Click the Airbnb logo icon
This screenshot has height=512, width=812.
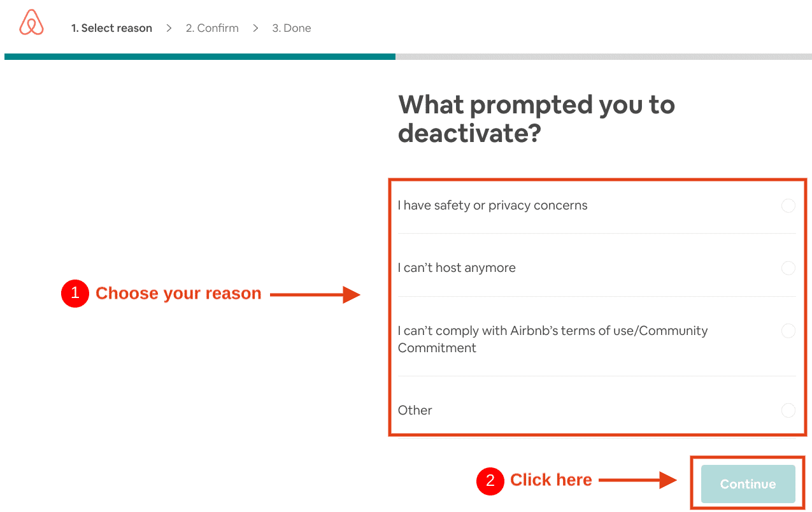click(x=31, y=22)
